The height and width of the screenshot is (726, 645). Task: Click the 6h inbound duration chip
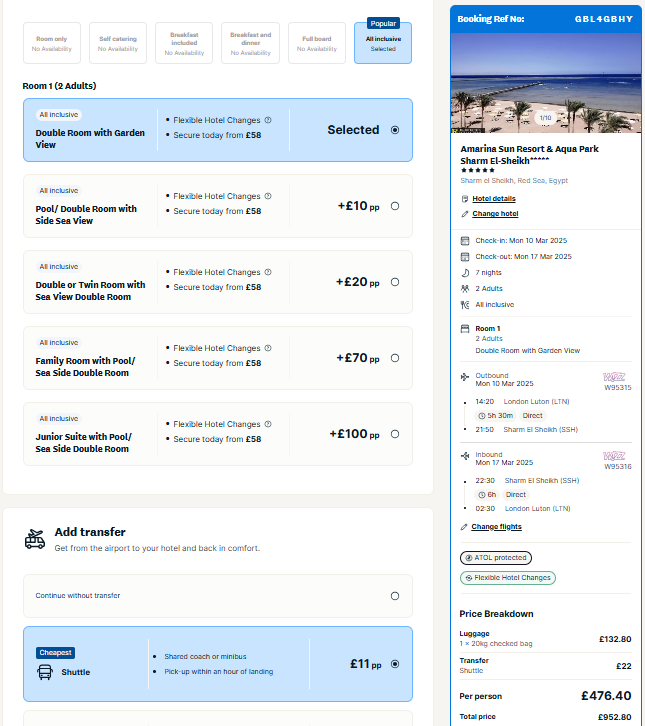[487, 495]
